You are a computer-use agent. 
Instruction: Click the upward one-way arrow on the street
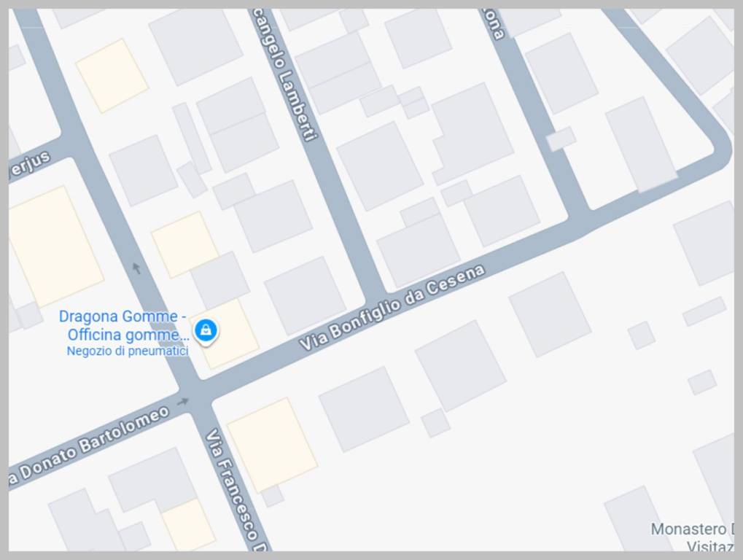[x=136, y=268]
